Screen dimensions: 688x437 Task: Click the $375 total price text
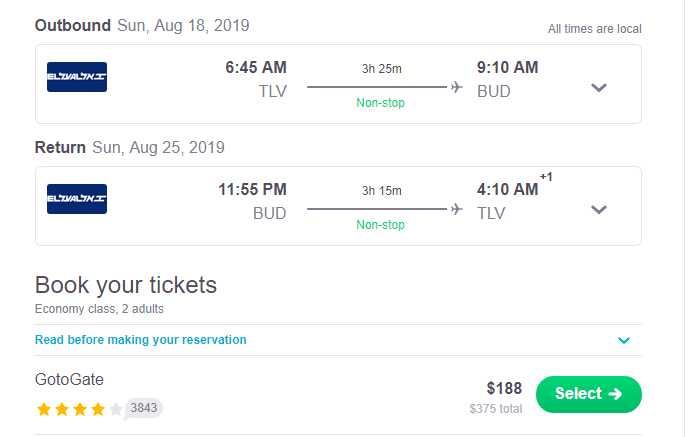496,409
